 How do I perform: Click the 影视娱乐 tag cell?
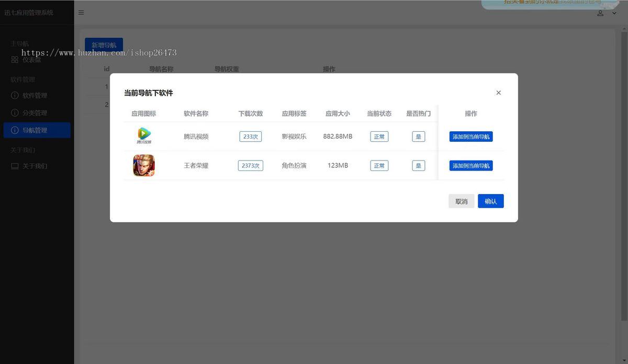[294, 136]
